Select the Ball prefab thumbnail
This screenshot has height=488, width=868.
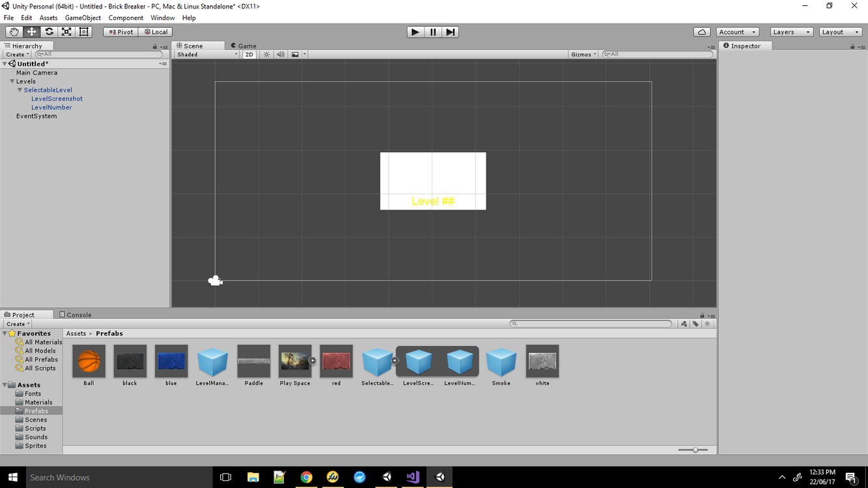[89, 360]
